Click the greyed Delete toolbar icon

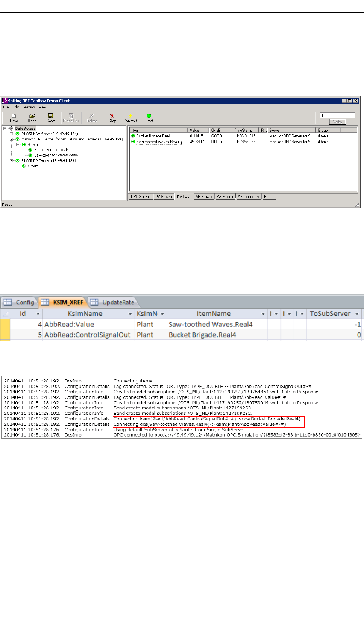click(91, 116)
